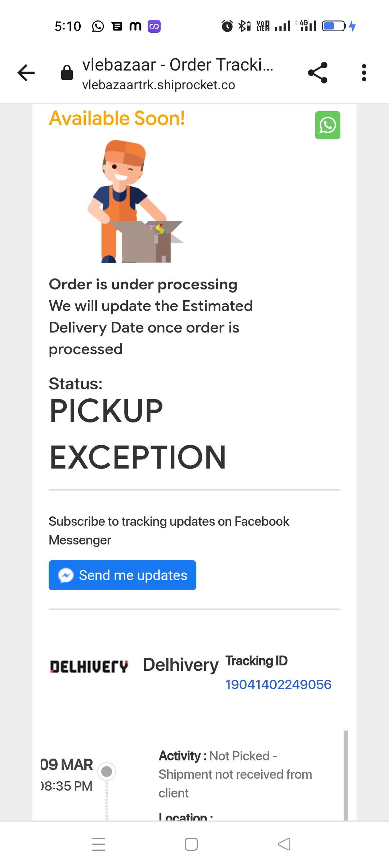Tap the battery indicator in status bar
The width and height of the screenshot is (389, 868).
pyautogui.click(x=333, y=26)
